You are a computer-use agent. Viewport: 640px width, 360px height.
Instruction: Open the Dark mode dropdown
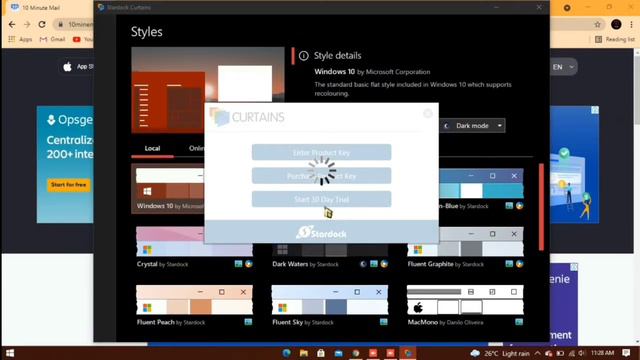click(473, 126)
